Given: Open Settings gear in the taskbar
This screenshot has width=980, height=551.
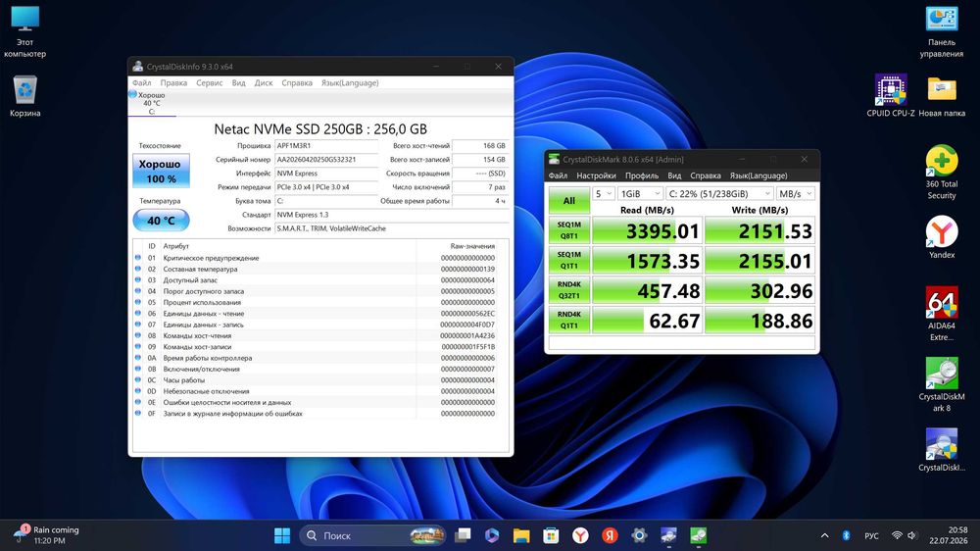Looking at the screenshot, I should click(639, 535).
